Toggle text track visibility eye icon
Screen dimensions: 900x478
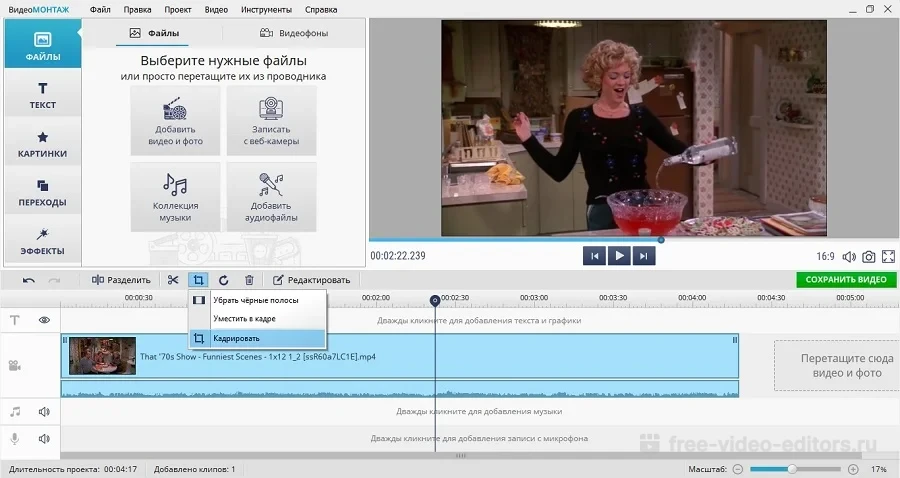(44, 321)
